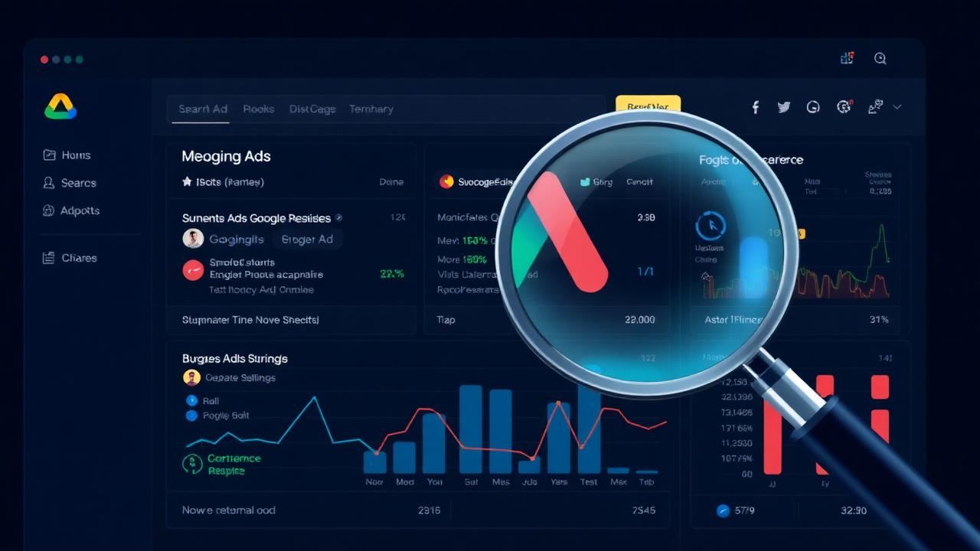Click the Nov label on chart axis
This screenshot has width=980, height=551.
[x=374, y=482]
